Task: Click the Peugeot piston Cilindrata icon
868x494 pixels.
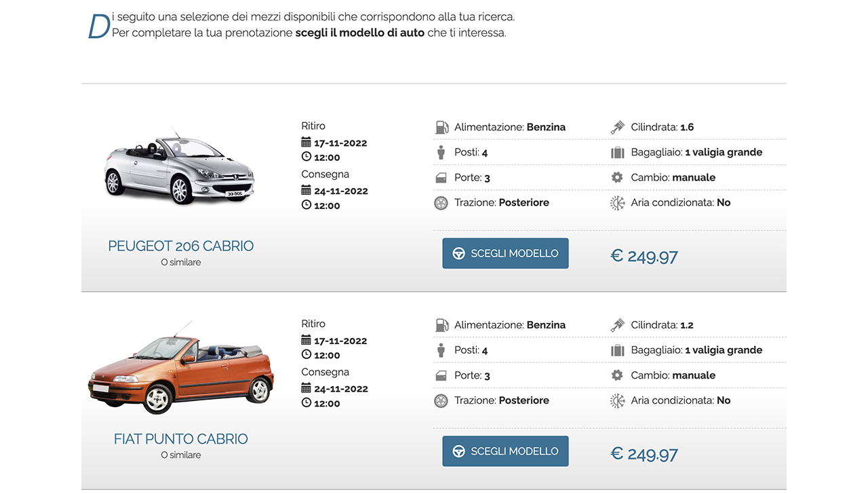Action: (617, 127)
